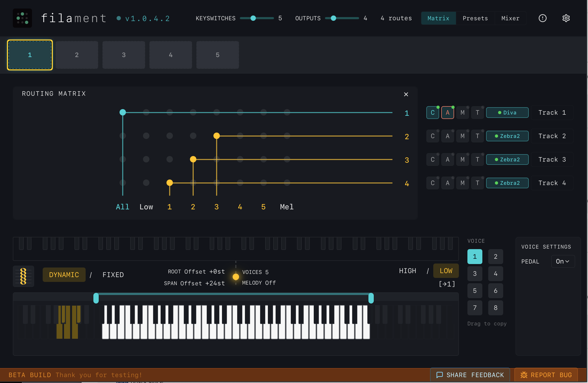Click the left range handle above keyboard
588x383 pixels.
point(96,298)
